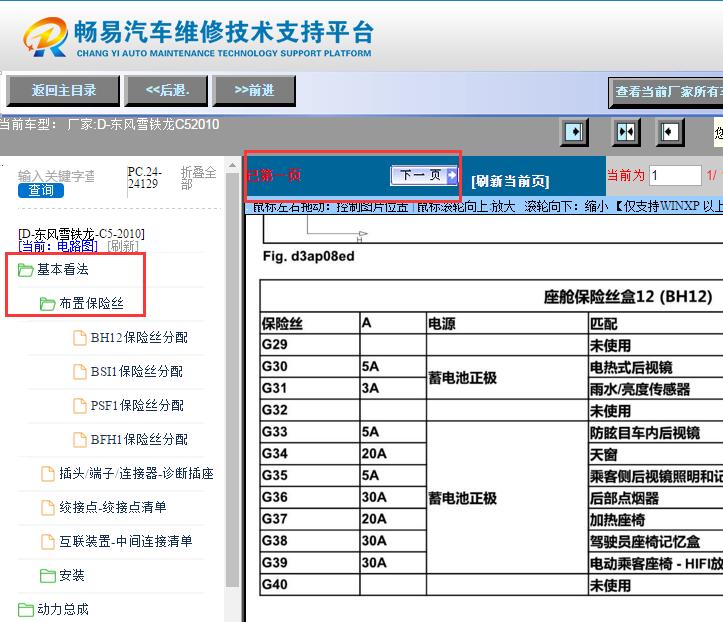Open BFH1保险丝分配 document
This screenshot has height=622, width=723.
pyautogui.click(x=139, y=439)
